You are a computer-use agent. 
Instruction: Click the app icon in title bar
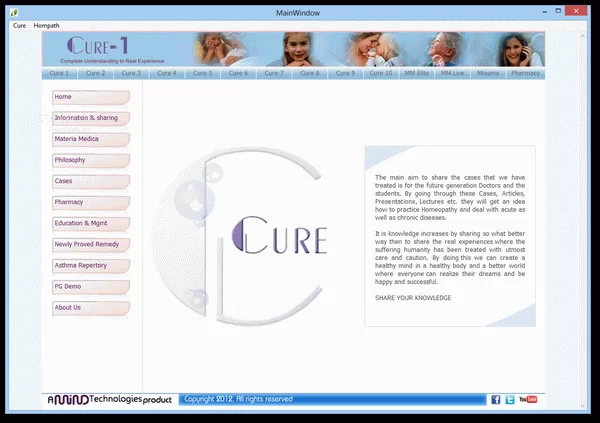pyautogui.click(x=15, y=10)
